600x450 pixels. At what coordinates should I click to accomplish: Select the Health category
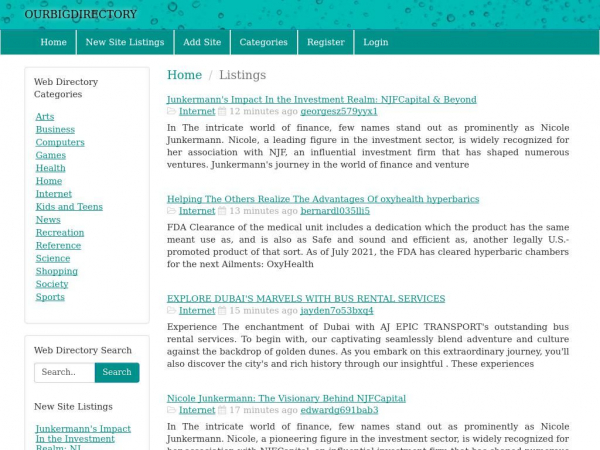[x=51, y=168]
